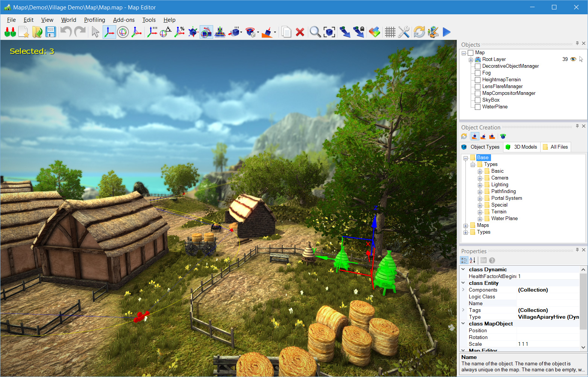Click the magnifying glass search icon
The height and width of the screenshot is (377, 588).
point(315,32)
